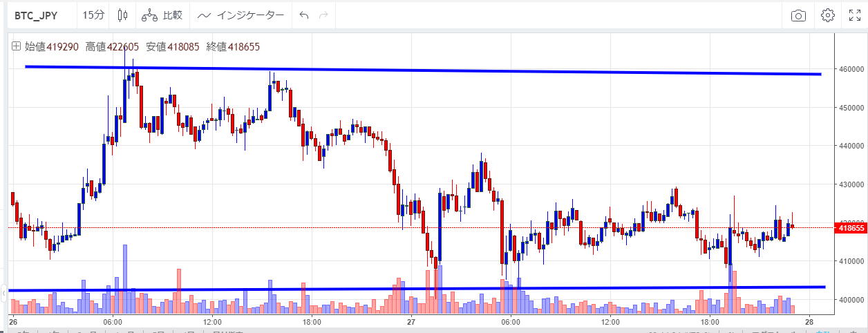Click the 27 date marker on time axis

click(x=411, y=322)
